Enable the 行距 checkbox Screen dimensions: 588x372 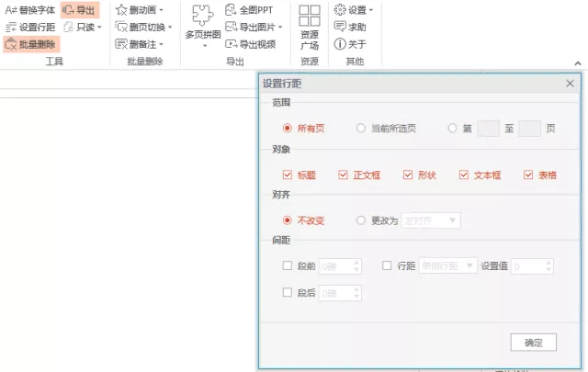click(387, 265)
